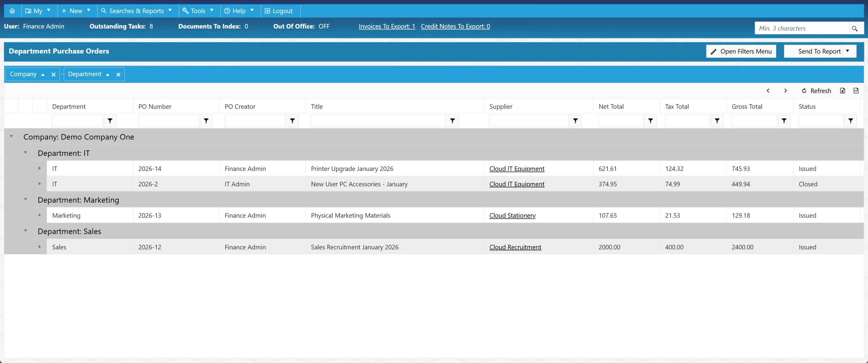The width and height of the screenshot is (868, 363).
Task: Click the PO Number filter text field
Action: (x=168, y=121)
